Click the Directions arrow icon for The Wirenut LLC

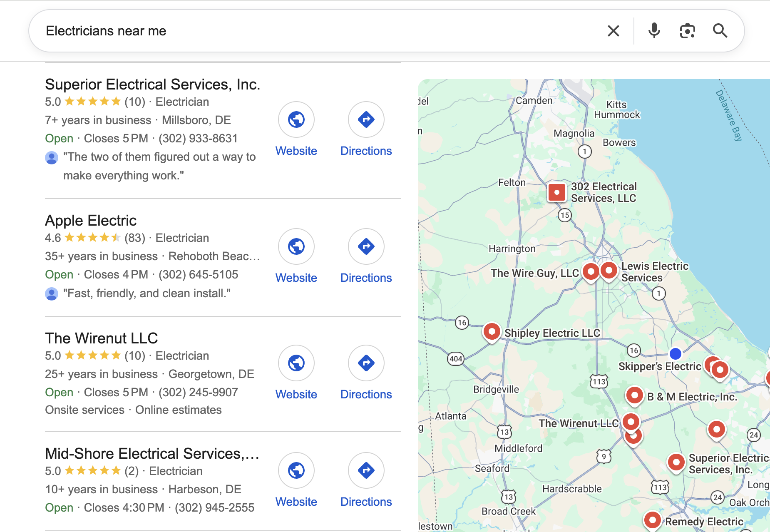(366, 363)
